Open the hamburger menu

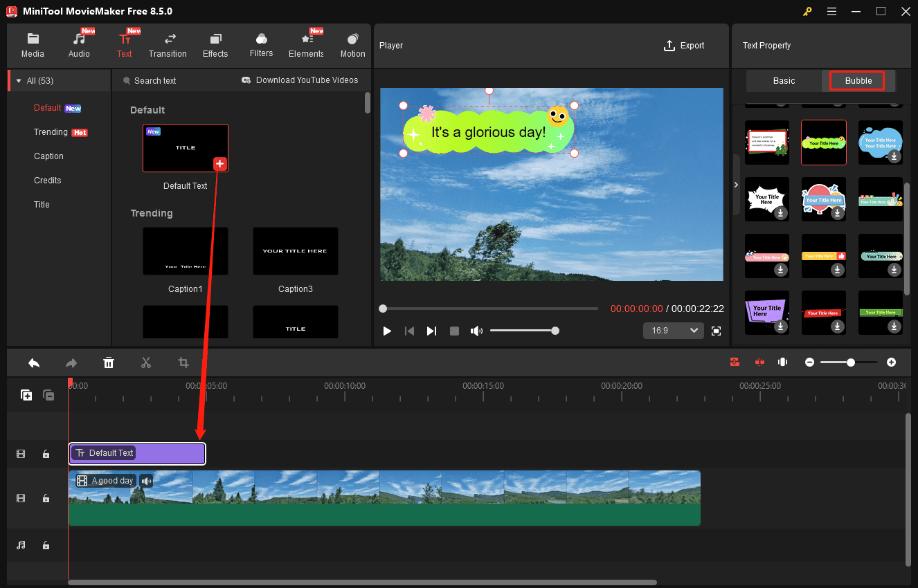[831, 11]
